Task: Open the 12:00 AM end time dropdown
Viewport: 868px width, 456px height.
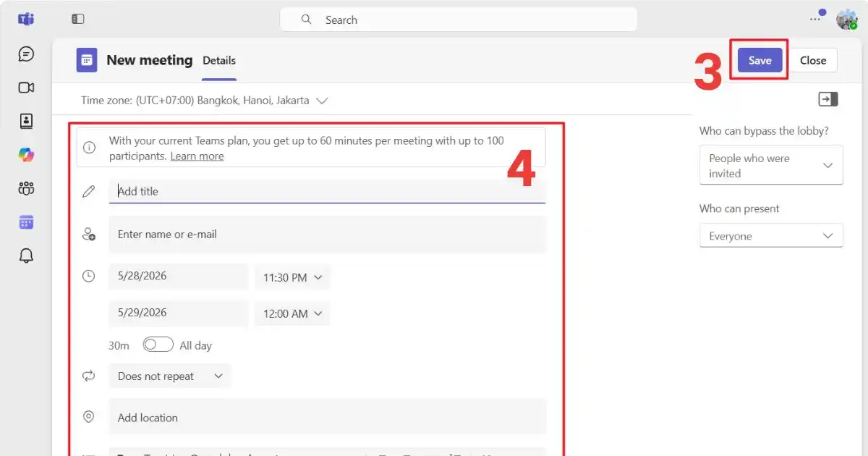Action: pos(292,313)
